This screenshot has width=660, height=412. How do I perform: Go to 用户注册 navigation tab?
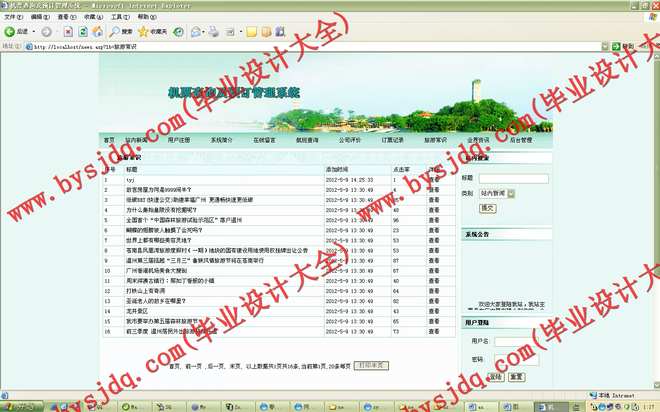click(179, 140)
